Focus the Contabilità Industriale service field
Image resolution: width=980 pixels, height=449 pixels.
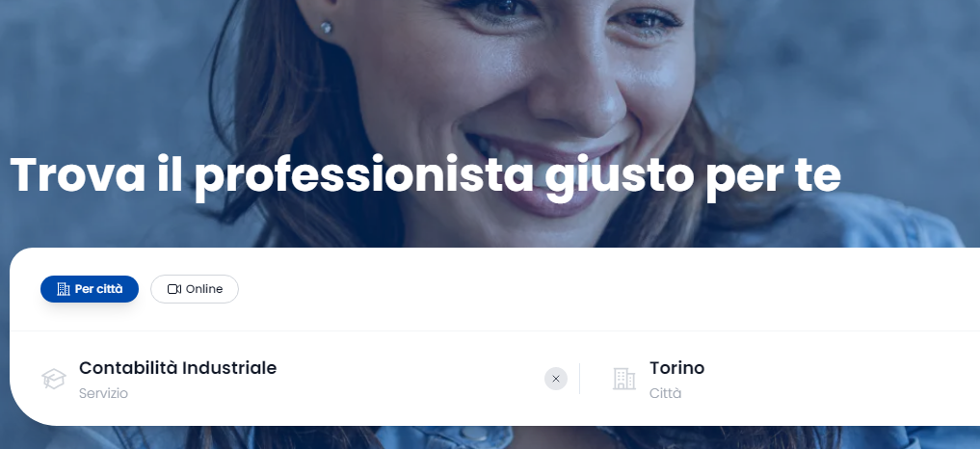(294, 379)
